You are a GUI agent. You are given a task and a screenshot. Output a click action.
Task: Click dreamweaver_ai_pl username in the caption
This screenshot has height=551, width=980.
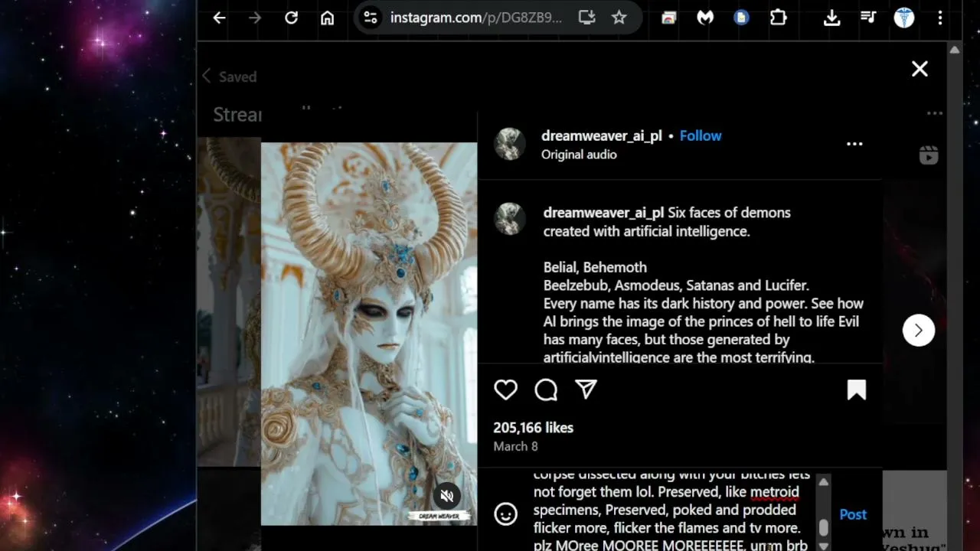coord(603,213)
